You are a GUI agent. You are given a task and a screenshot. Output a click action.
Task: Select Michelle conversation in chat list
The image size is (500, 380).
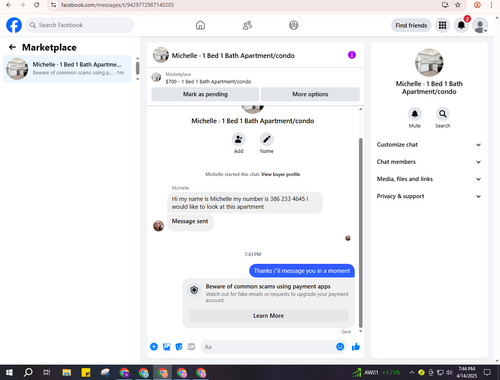(67, 69)
